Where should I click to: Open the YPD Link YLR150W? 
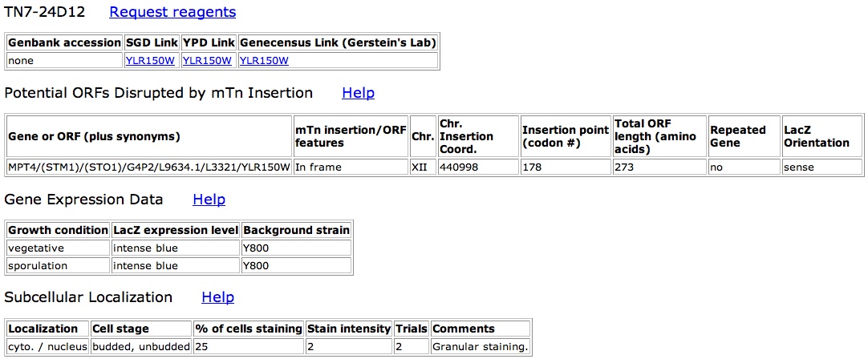[x=207, y=61]
